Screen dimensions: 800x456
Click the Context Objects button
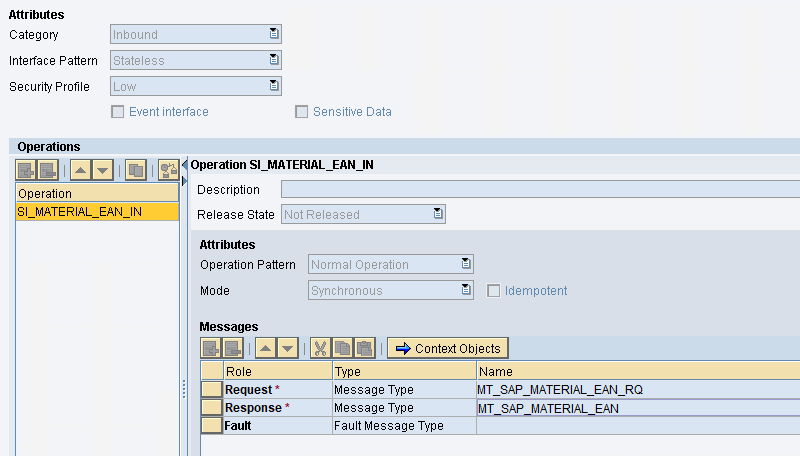click(x=448, y=348)
